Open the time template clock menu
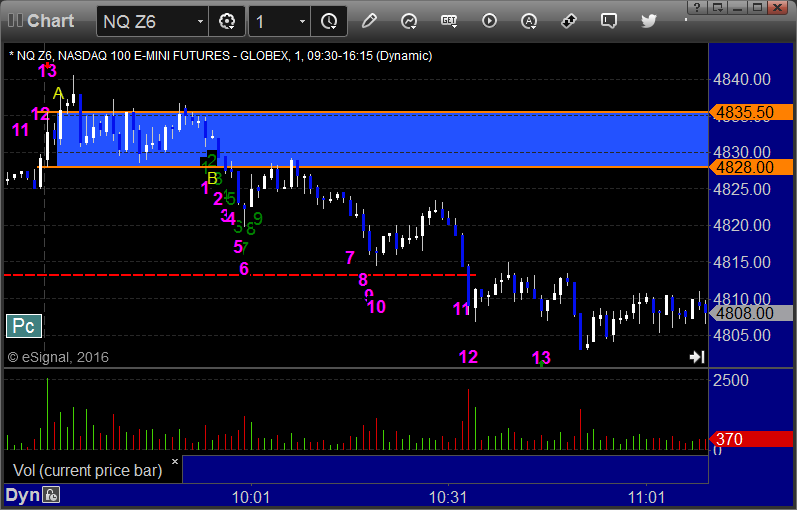Viewport: 797px width, 510px height. (329, 21)
